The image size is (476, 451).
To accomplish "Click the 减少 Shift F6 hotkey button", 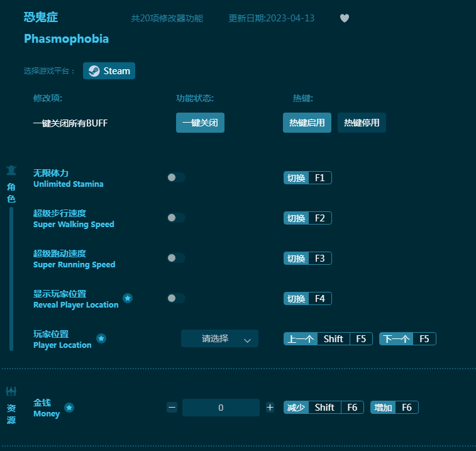I will tap(324, 407).
